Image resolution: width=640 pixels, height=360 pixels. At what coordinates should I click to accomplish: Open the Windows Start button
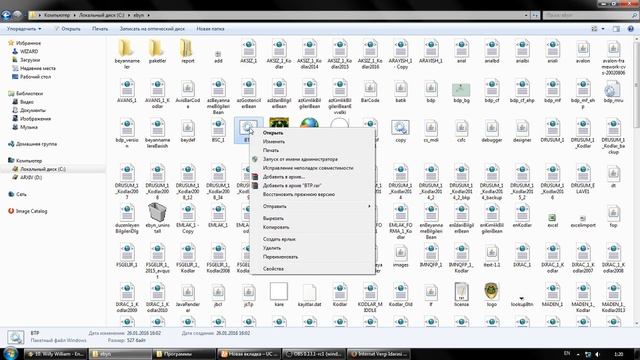(10, 353)
